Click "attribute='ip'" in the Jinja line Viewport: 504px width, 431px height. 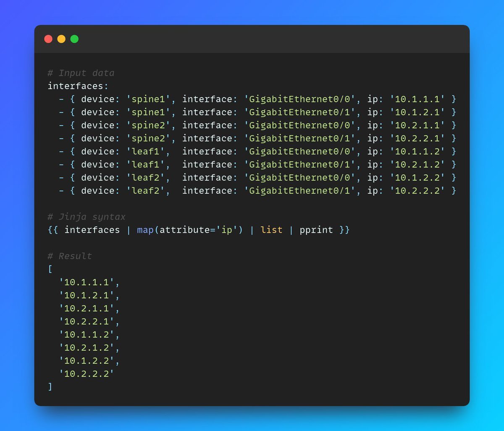click(198, 230)
